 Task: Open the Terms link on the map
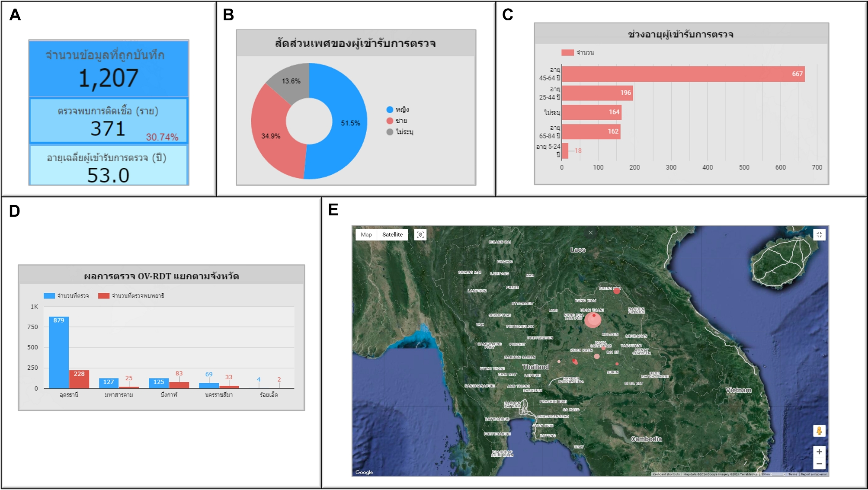(x=792, y=474)
